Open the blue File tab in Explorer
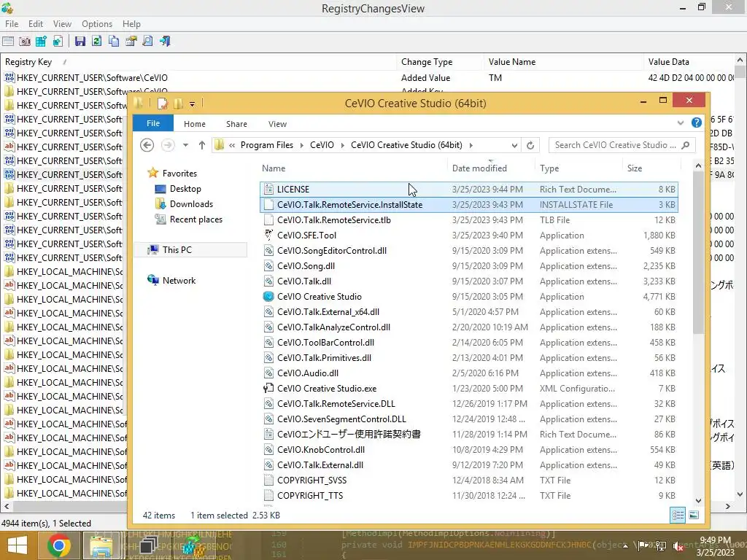Image resolution: width=747 pixels, height=560 pixels. pos(153,123)
